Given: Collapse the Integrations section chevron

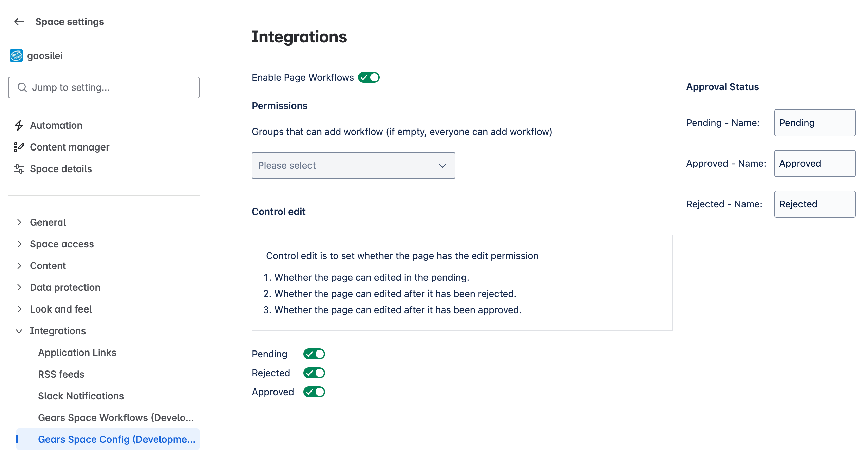Looking at the screenshot, I should (19, 331).
